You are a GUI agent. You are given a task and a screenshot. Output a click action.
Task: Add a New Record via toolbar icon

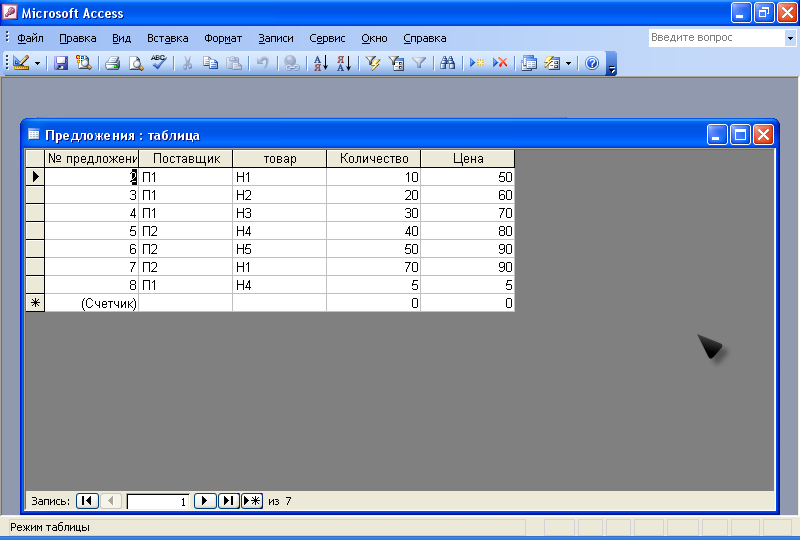coord(477,63)
